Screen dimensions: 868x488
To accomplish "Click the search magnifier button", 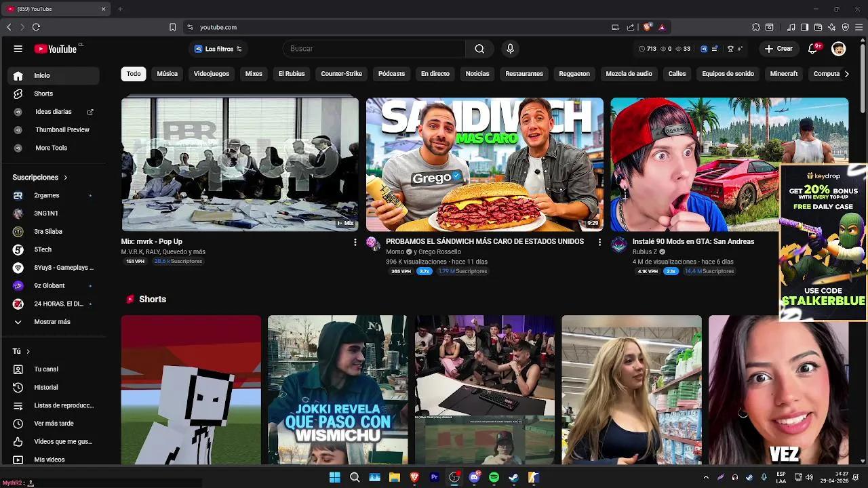I will [479, 49].
